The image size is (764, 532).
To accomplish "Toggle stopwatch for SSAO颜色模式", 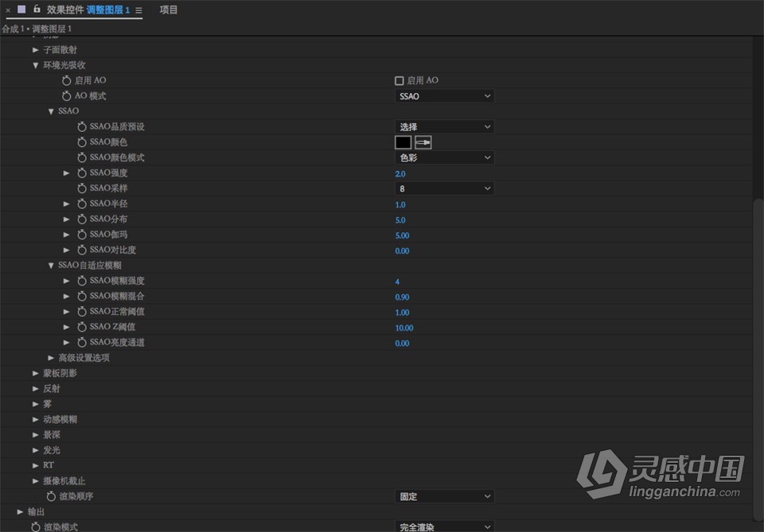I will point(82,157).
